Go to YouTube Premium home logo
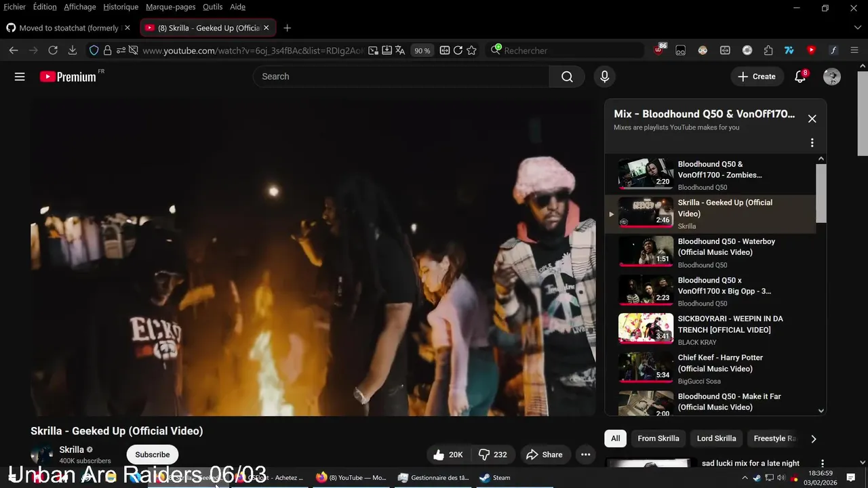 tap(68, 77)
